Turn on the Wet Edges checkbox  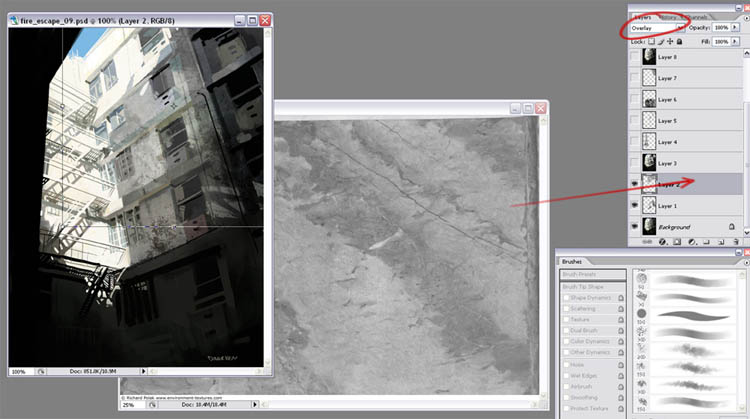pos(565,374)
